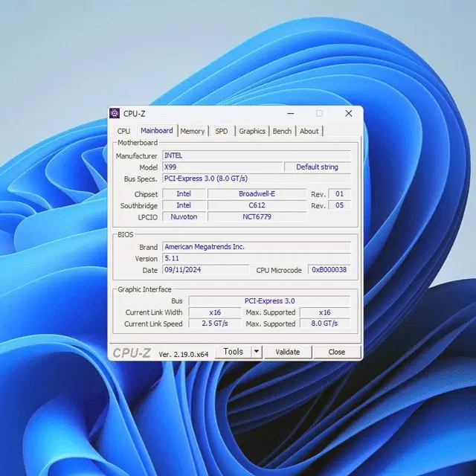Click the BIOS date 09/11/2024
This screenshot has height=476, width=476.
pos(205,269)
